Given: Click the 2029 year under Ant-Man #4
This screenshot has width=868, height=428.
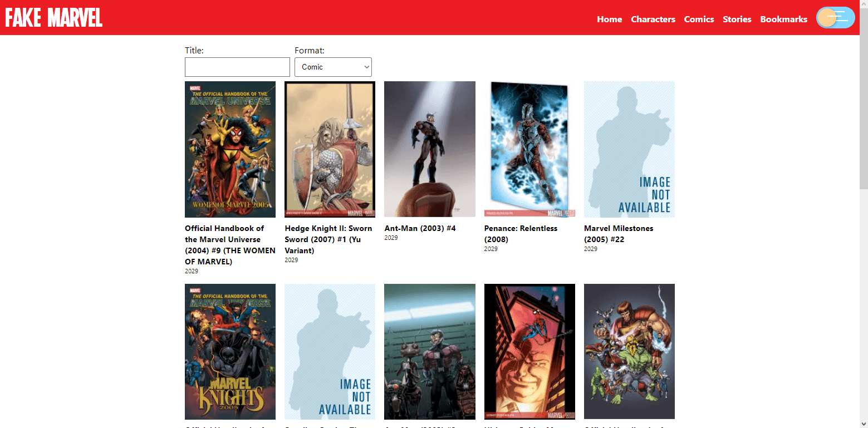Looking at the screenshot, I should tap(391, 238).
